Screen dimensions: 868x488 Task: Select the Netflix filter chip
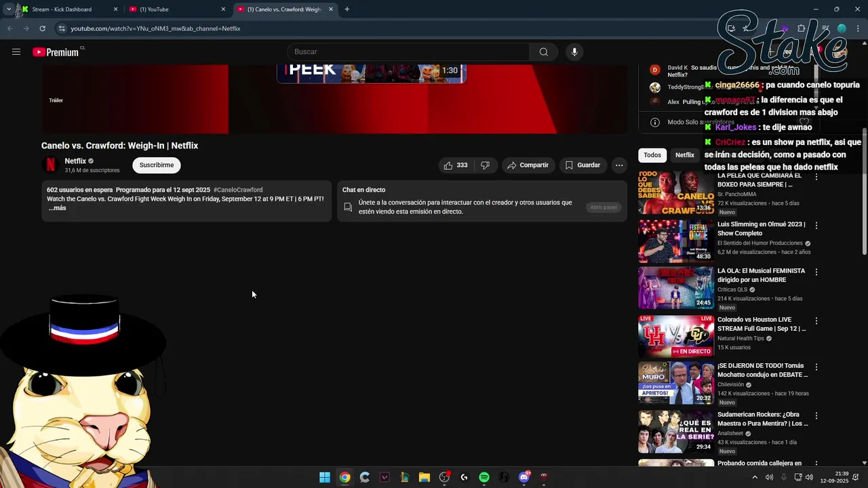(x=685, y=155)
